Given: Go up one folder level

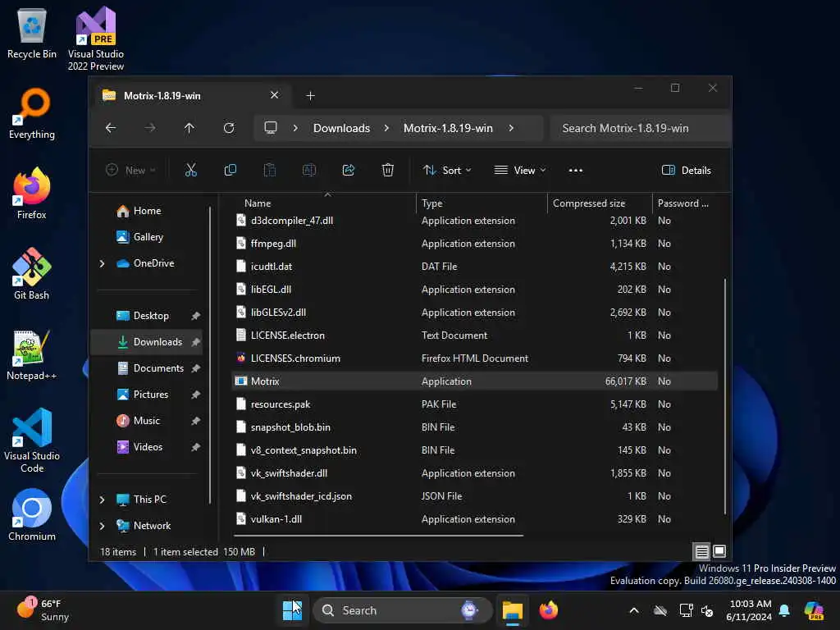Looking at the screenshot, I should click(189, 128).
